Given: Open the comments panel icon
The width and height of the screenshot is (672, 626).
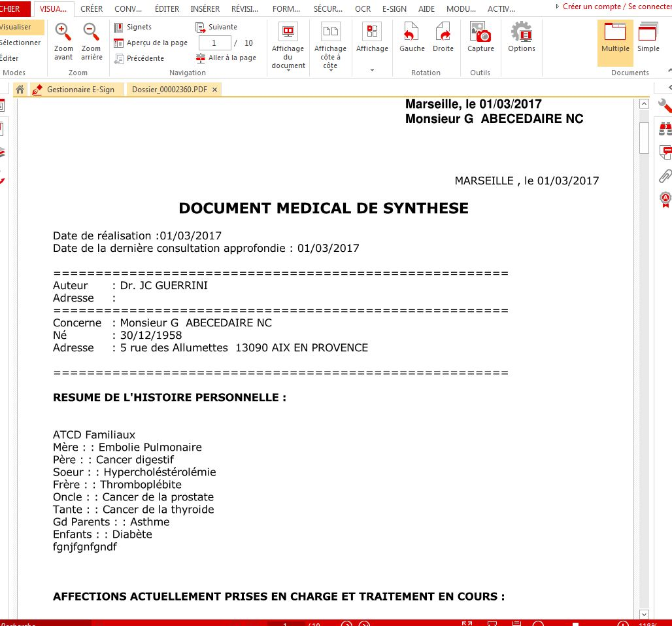Looking at the screenshot, I should [x=665, y=152].
